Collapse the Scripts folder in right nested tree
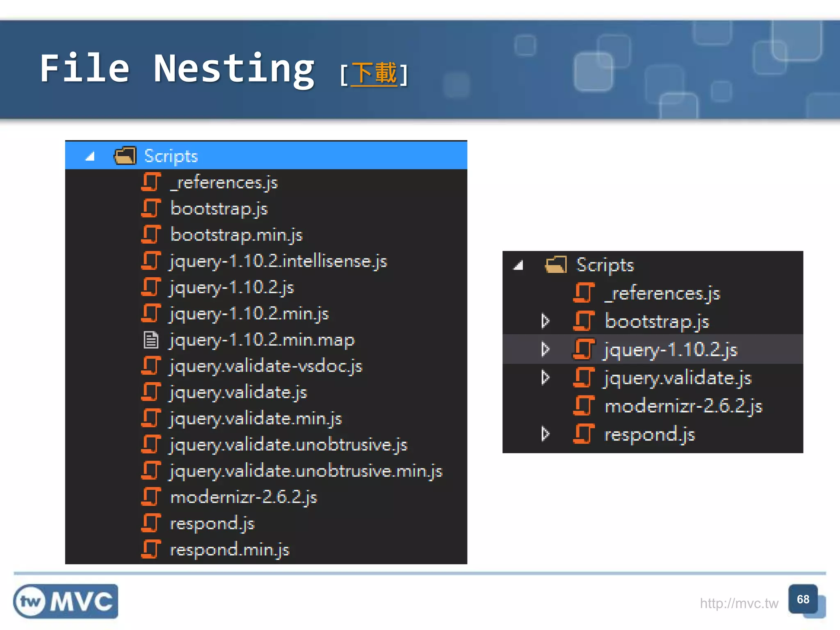Viewport: 840px width, 630px height. tap(518, 265)
